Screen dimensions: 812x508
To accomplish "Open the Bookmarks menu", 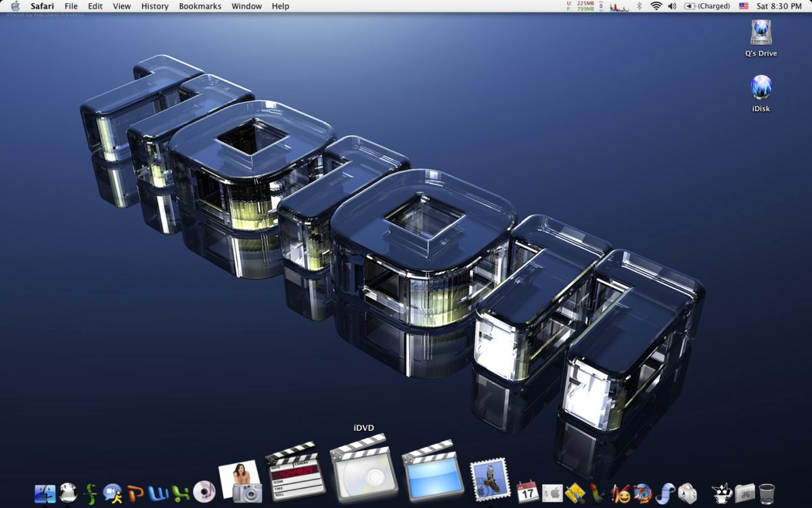I will (x=200, y=6).
